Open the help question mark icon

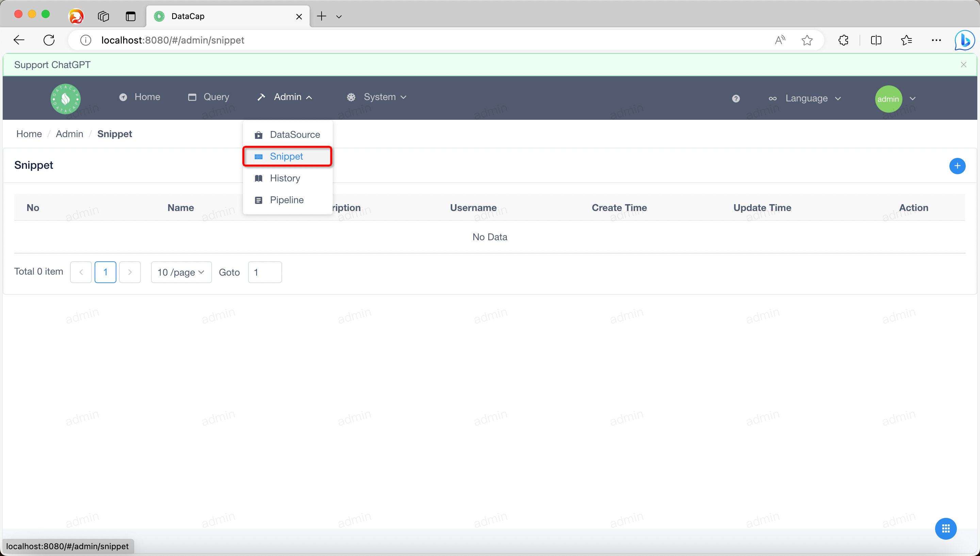click(x=736, y=99)
